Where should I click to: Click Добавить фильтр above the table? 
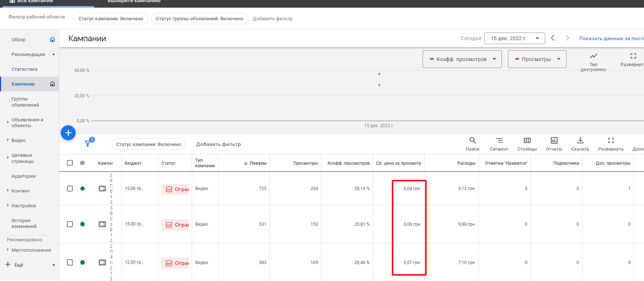tap(219, 144)
